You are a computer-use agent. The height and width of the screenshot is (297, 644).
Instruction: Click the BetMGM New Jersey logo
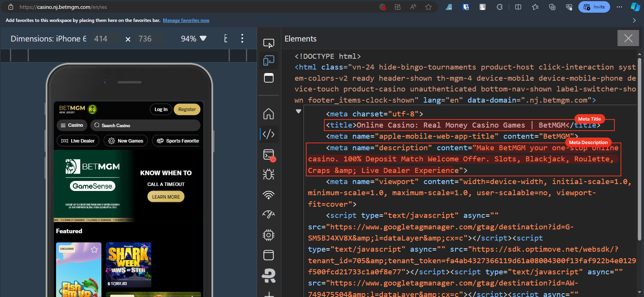pos(72,109)
